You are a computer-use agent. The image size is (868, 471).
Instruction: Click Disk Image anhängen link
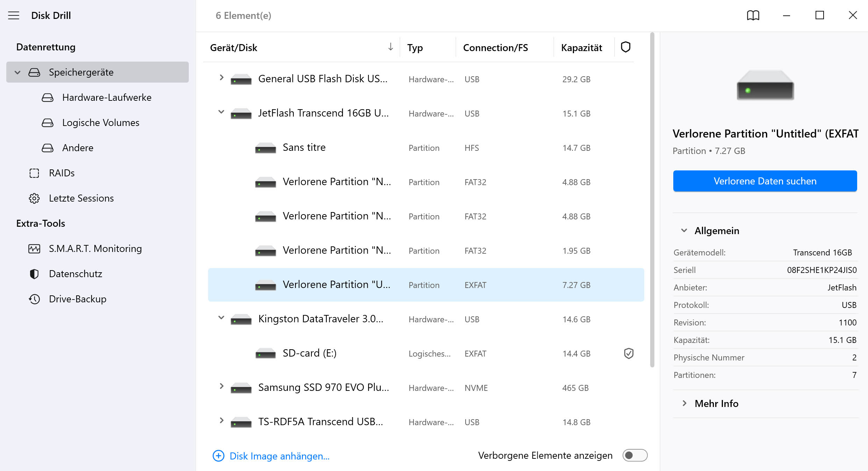pos(279,456)
